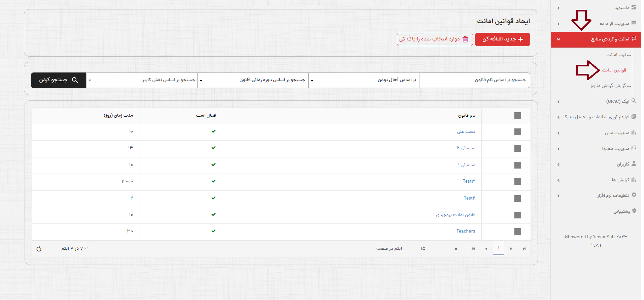The image size is (644, 300).
Task: Go to the last page arrow icon
Action: click(524, 249)
